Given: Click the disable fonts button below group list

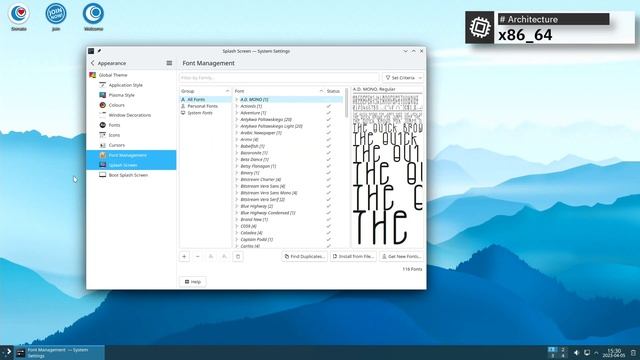Looking at the screenshot, I should pyautogui.click(x=224, y=256).
